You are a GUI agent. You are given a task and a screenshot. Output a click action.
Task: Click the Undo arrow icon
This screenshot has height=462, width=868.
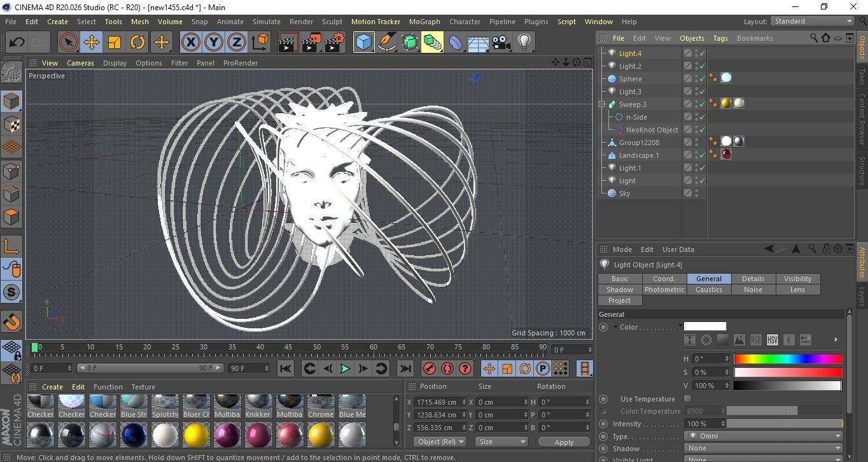[17, 43]
